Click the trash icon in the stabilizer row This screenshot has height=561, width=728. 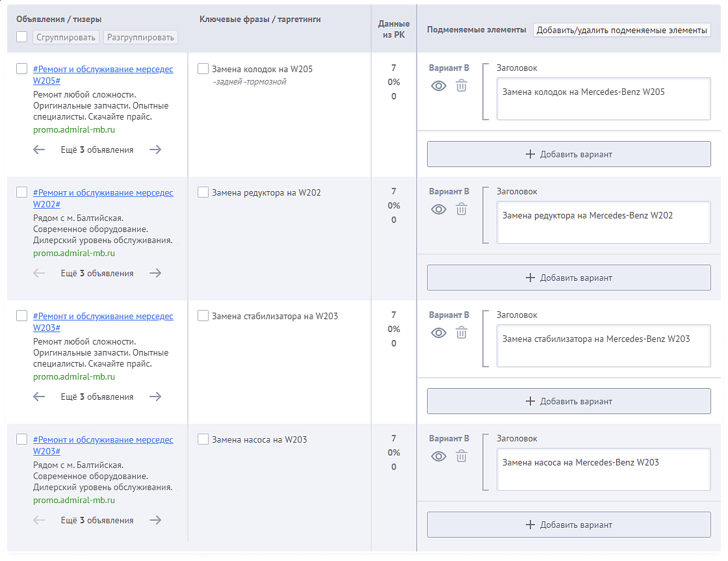[x=461, y=333]
